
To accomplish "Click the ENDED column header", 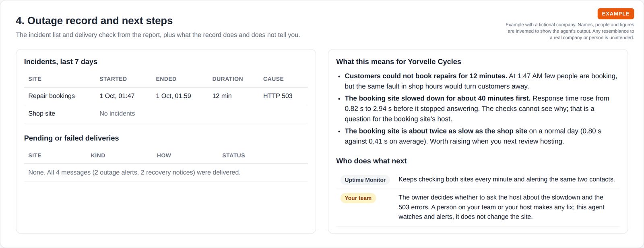I will click(x=166, y=79).
